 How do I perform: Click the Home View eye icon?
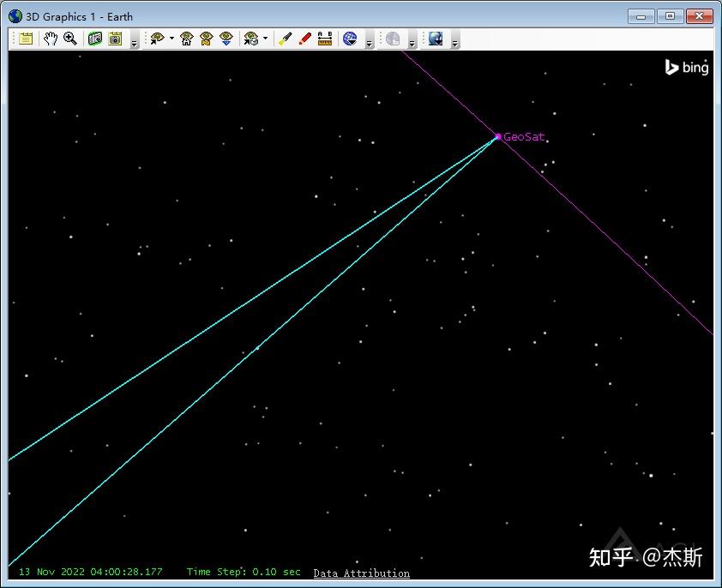point(186,39)
